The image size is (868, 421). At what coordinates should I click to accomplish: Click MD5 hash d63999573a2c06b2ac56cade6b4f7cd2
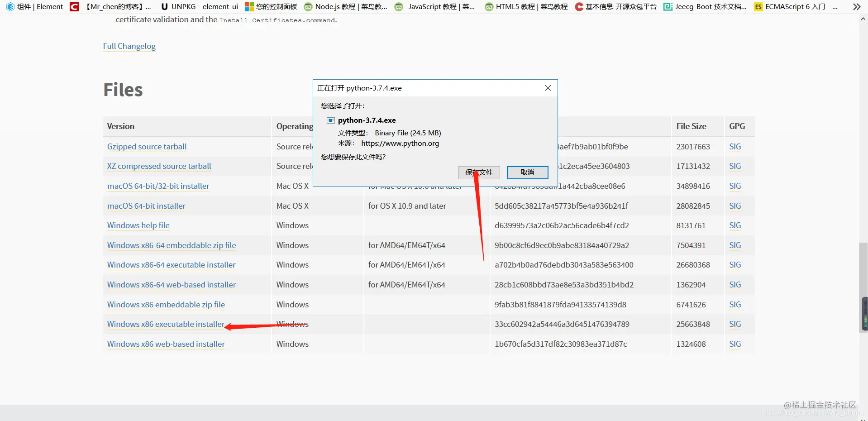tap(562, 225)
